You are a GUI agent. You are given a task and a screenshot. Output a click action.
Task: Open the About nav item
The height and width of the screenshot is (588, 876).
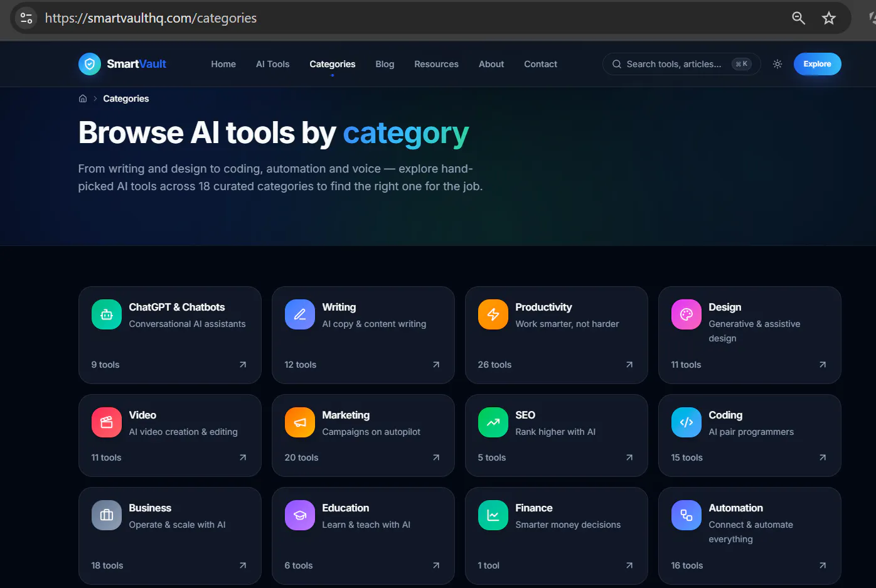[x=491, y=64]
